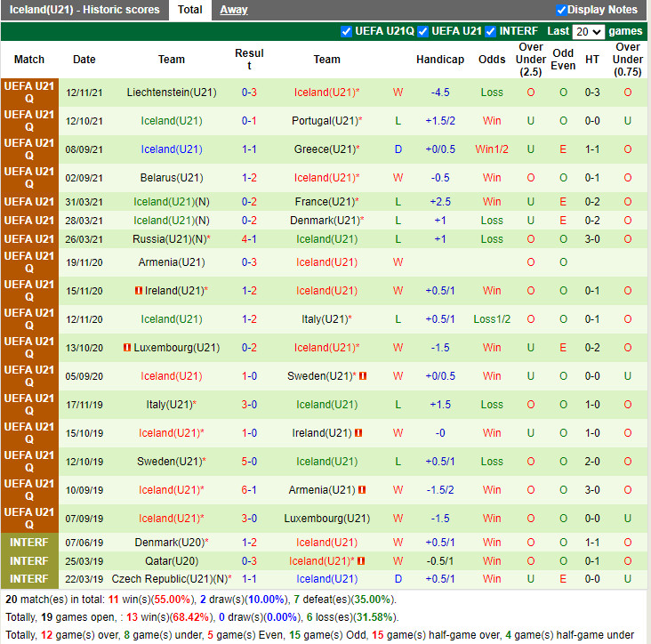Click red card icon beside Armenia(U21) on 10/09/19
The height and width of the screenshot is (644, 651).
click(362, 490)
